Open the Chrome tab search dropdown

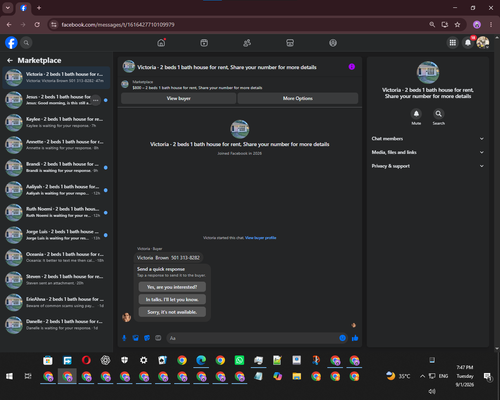tap(8, 8)
